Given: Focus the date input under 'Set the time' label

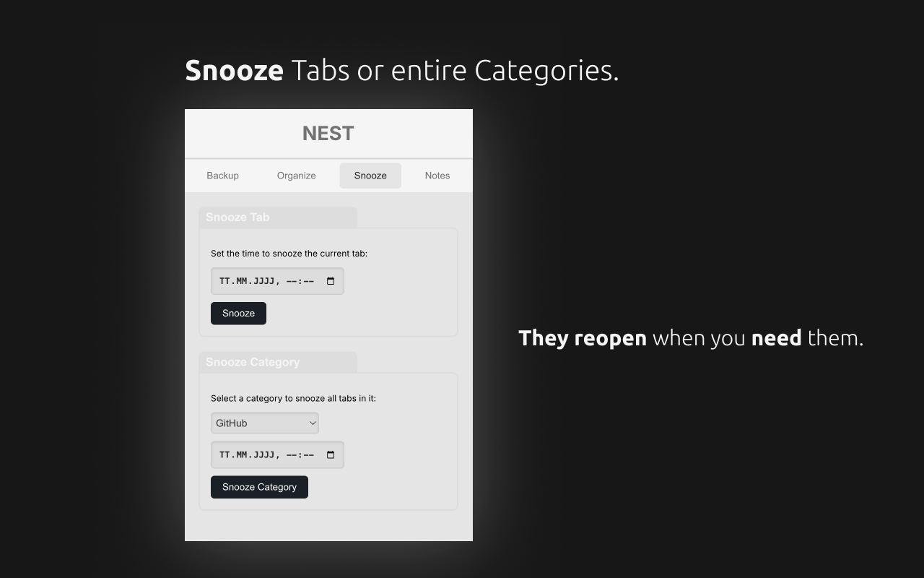Looking at the screenshot, I should [267, 281].
